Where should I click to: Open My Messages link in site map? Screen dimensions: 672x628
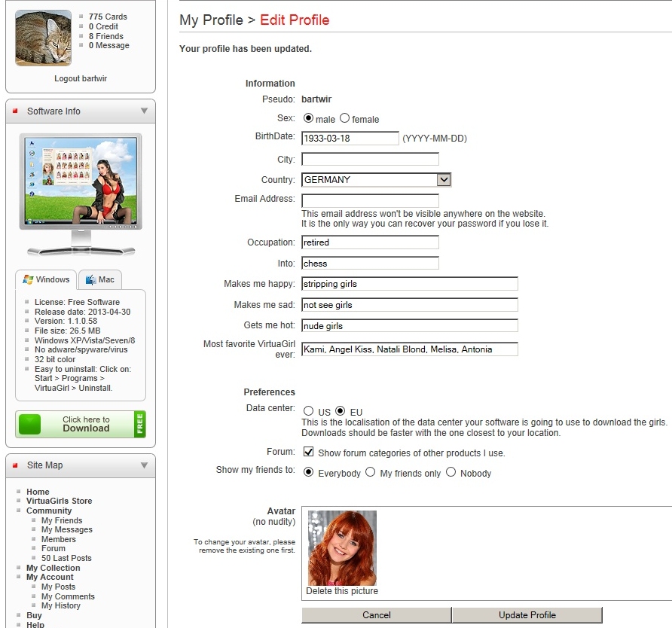pyautogui.click(x=67, y=529)
